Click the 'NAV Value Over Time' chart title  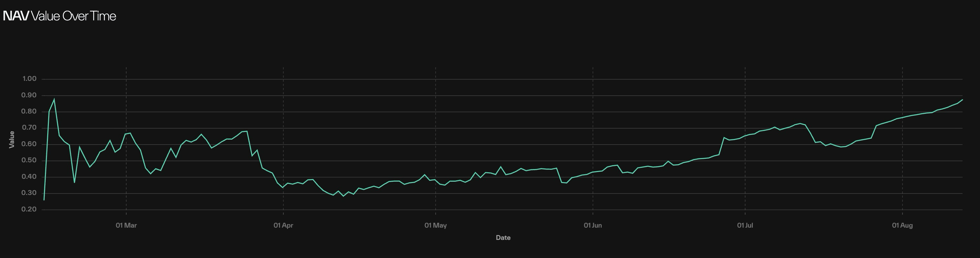[x=59, y=16]
